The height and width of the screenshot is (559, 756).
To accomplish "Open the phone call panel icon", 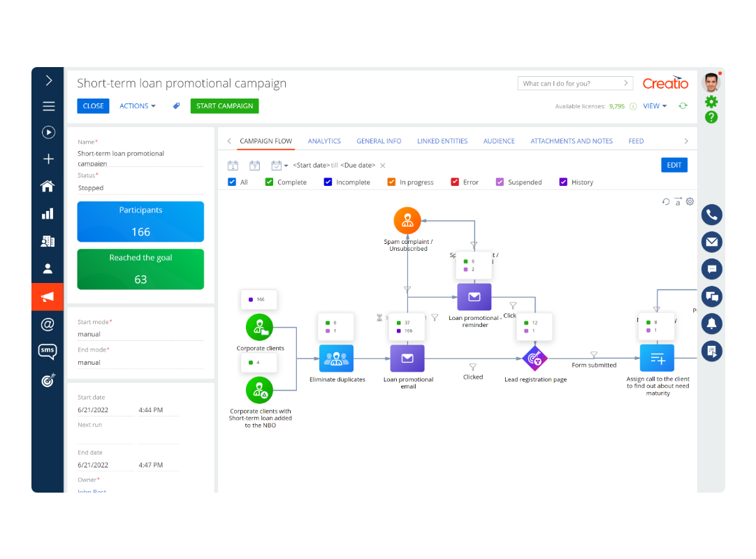I will (712, 215).
